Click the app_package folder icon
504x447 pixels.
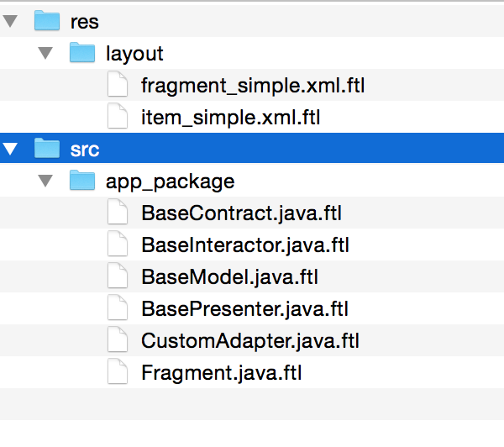coord(82,181)
